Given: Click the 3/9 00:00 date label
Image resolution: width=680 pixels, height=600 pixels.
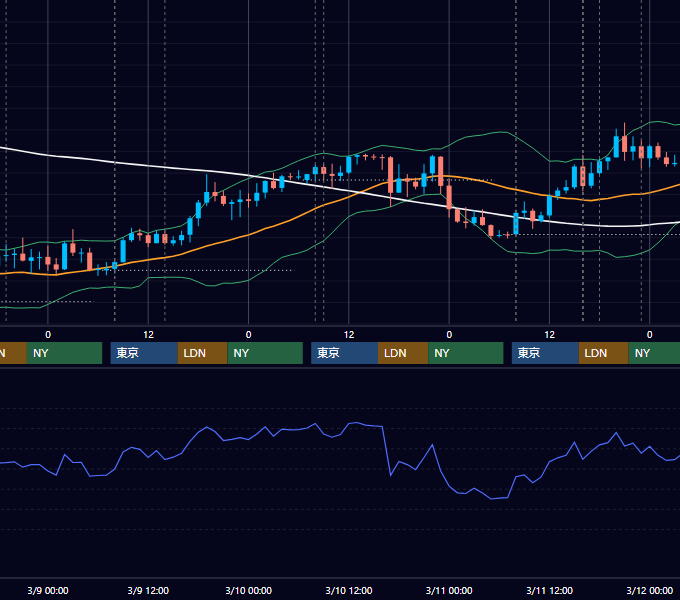Looking at the screenshot, I should coord(48,590).
